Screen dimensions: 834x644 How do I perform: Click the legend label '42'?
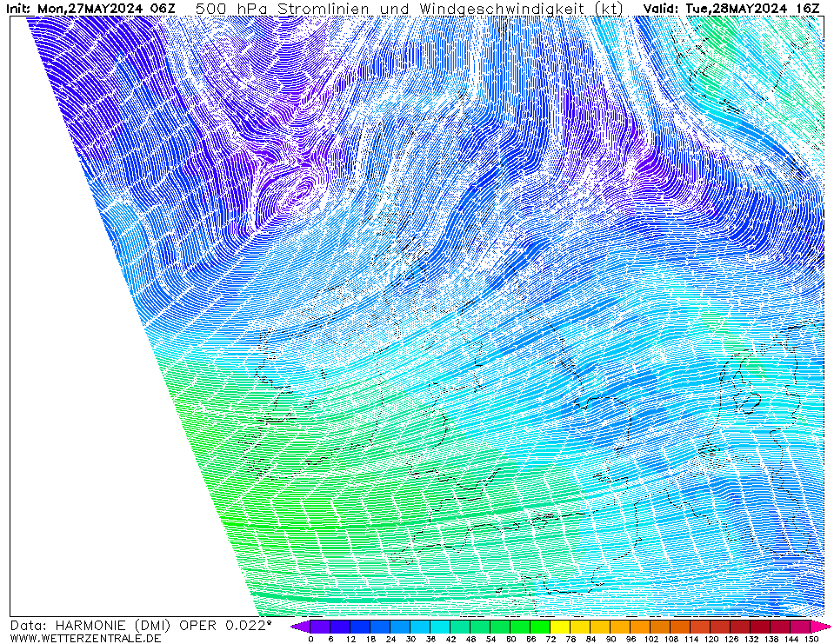[x=450, y=639]
